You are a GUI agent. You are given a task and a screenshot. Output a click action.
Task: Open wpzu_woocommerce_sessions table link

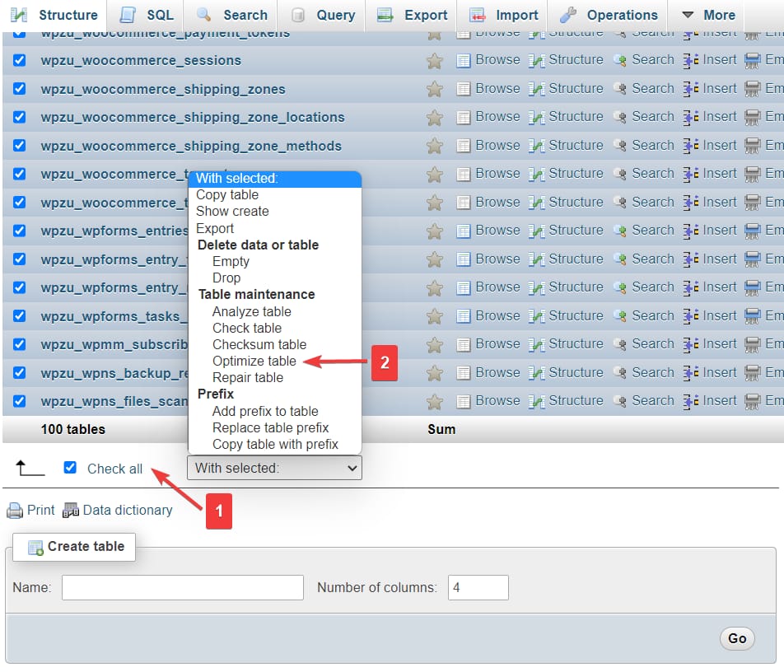tap(141, 60)
